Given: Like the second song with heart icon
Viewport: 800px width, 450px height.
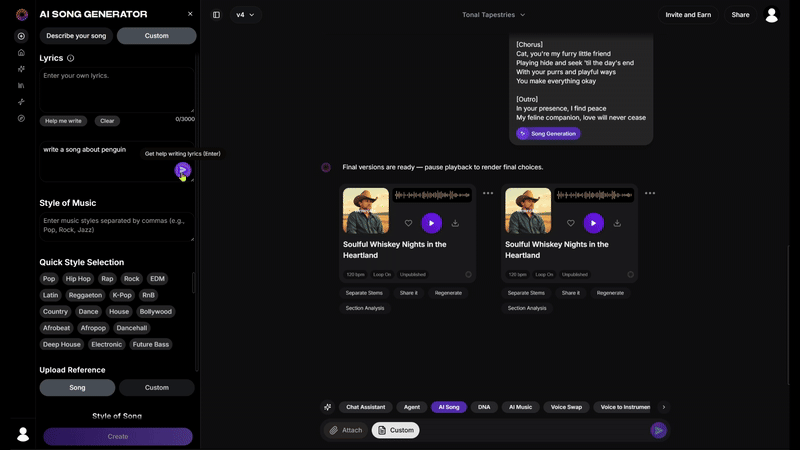Looking at the screenshot, I should tap(570, 223).
